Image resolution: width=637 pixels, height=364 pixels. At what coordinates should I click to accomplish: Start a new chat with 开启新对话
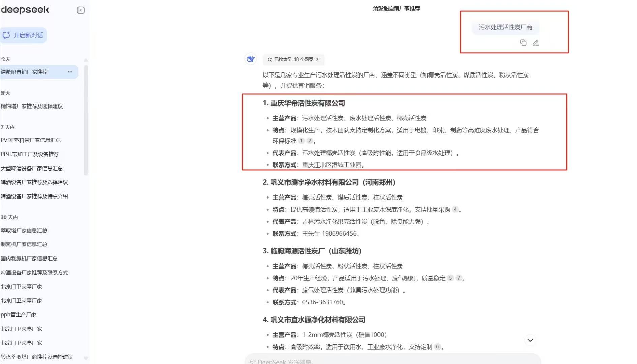pos(23,35)
